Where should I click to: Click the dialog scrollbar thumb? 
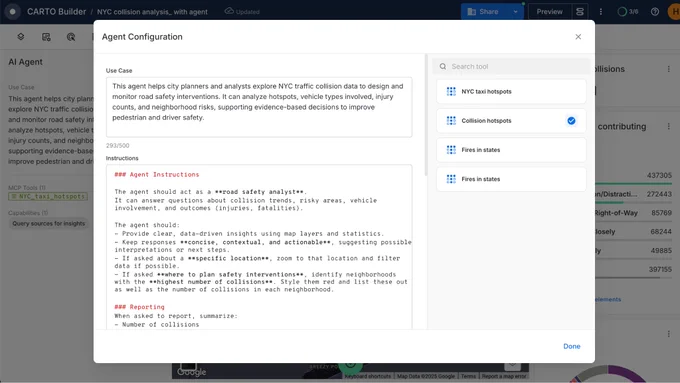point(426,115)
